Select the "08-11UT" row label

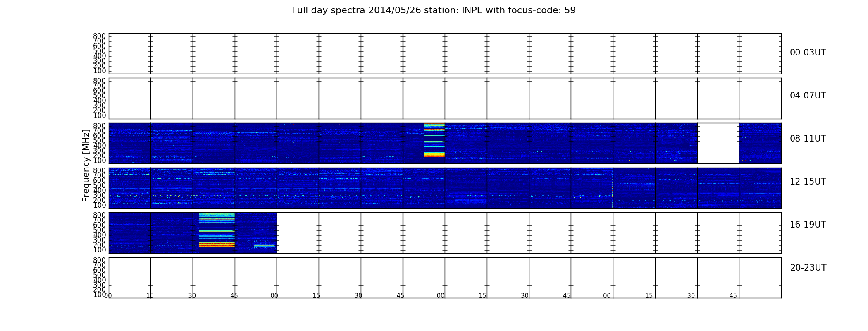pyautogui.click(x=808, y=139)
